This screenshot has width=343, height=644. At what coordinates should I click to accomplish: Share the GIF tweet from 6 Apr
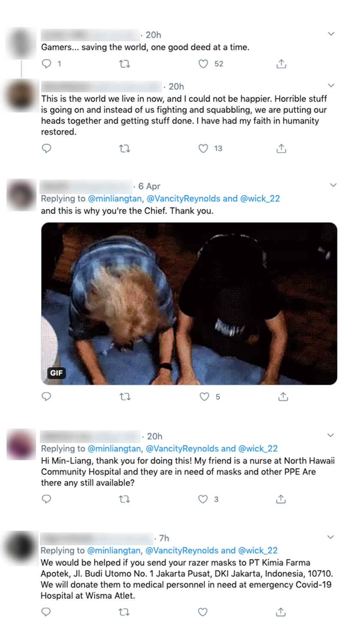point(283,397)
